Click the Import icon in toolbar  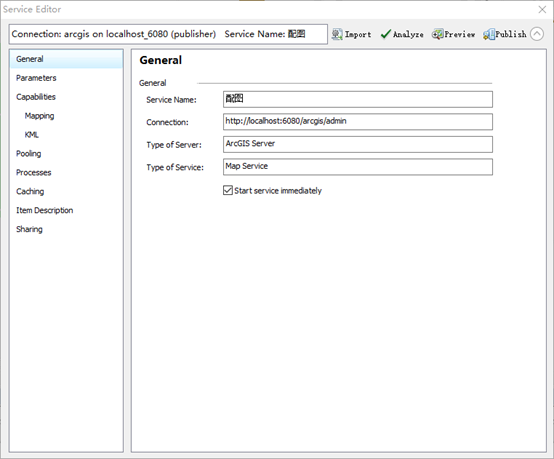(x=337, y=34)
